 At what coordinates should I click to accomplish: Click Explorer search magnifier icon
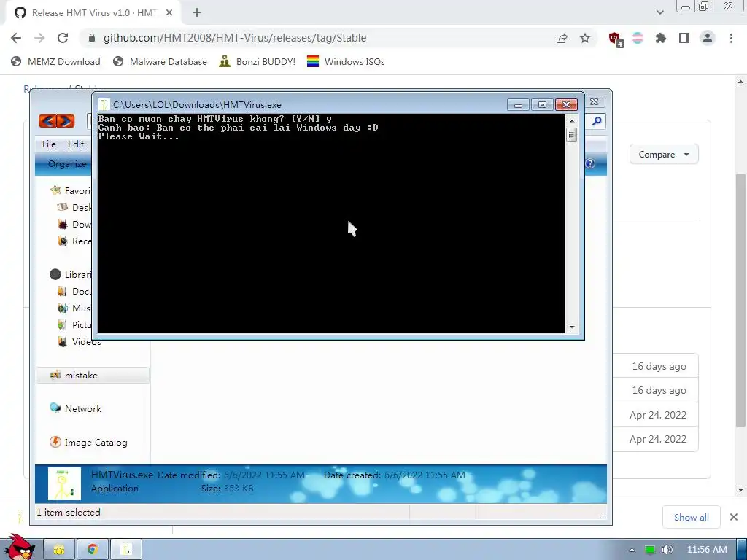597,121
